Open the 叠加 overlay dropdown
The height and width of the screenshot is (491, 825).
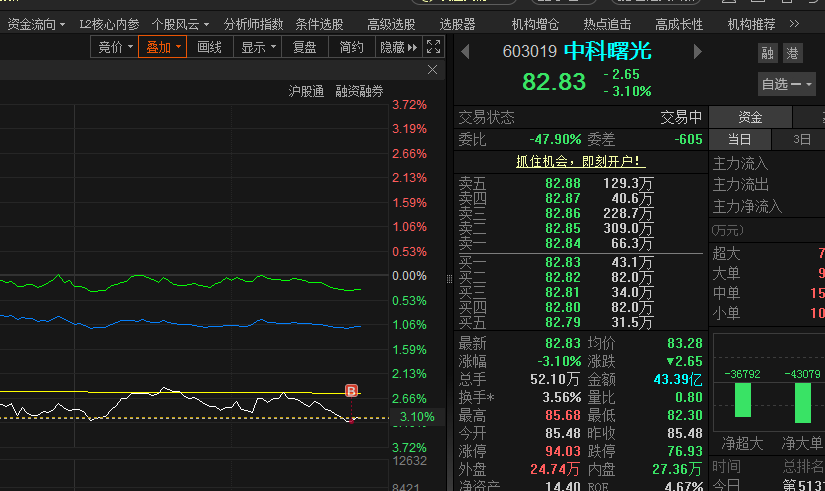click(x=163, y=47)
